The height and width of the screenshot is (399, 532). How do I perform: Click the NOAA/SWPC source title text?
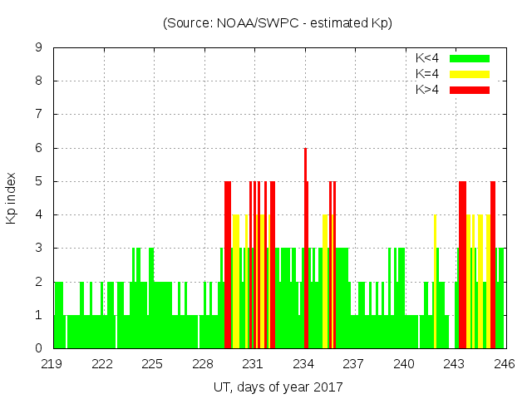point(278,23)
